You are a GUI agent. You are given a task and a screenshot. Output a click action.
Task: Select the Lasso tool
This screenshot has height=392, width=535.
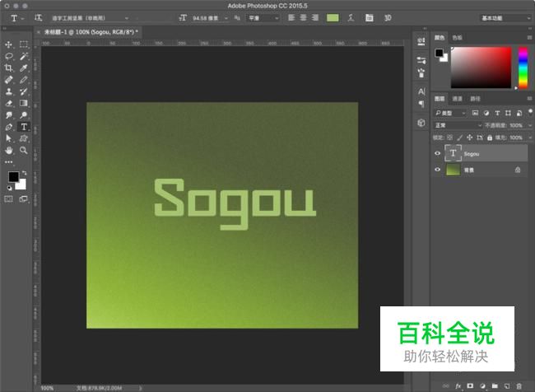click(8, 56)
